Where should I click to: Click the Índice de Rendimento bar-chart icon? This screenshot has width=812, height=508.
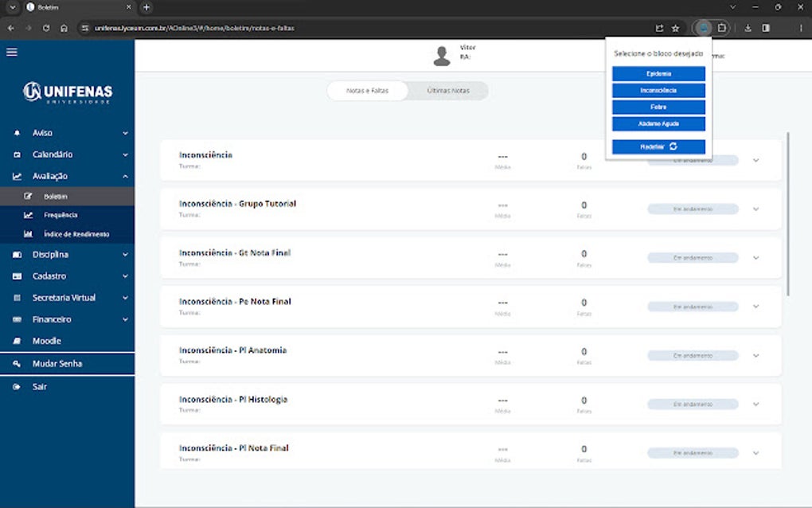coord(28,234)
